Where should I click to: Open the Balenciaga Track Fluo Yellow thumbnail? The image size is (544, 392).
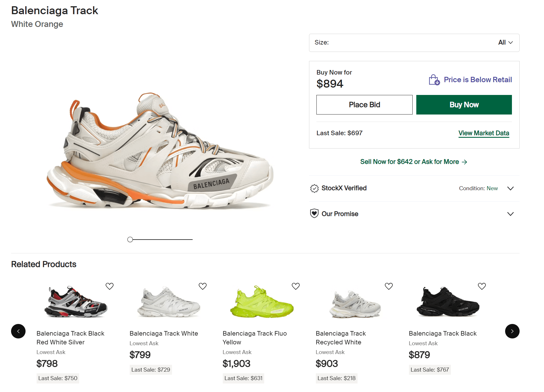tap(262, 302)
